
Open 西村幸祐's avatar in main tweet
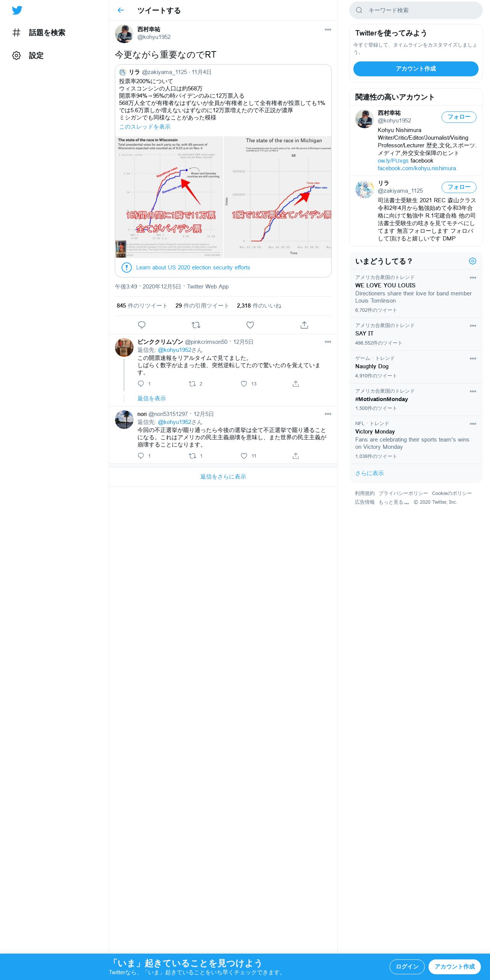click(124, 34)
